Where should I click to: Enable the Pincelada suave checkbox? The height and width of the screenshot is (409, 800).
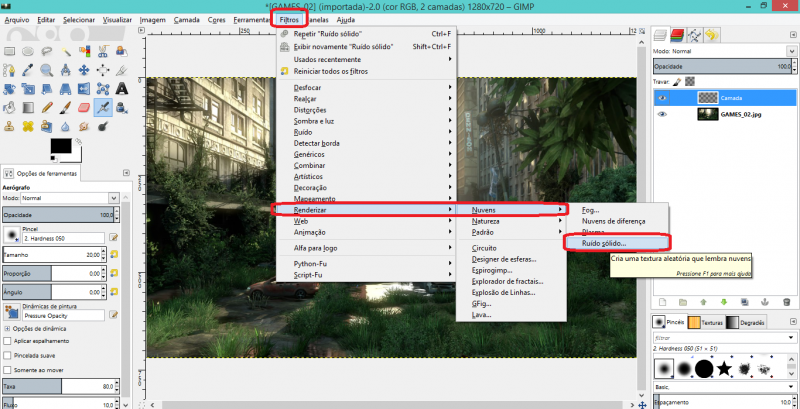pyautogui.click(x=9, y=355)
